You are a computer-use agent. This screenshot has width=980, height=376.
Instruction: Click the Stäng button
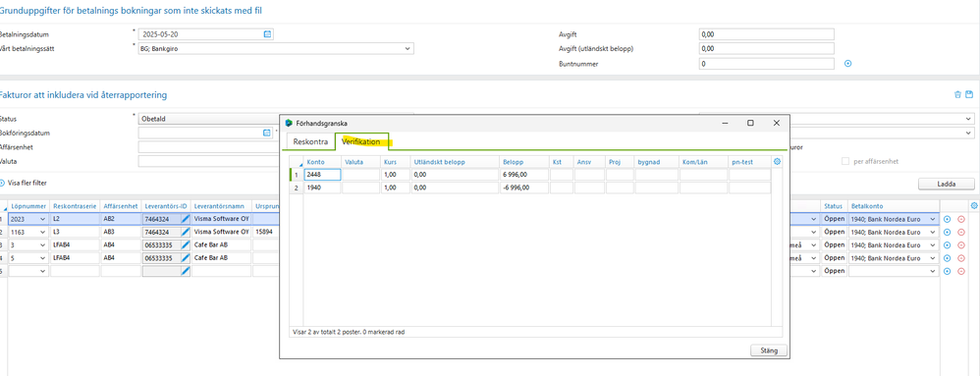coord(768,350)
